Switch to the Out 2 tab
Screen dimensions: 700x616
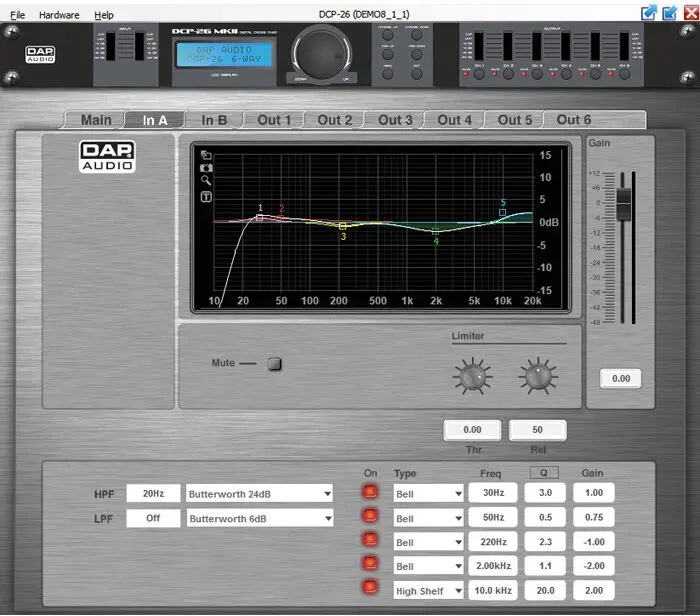[334, 120]
